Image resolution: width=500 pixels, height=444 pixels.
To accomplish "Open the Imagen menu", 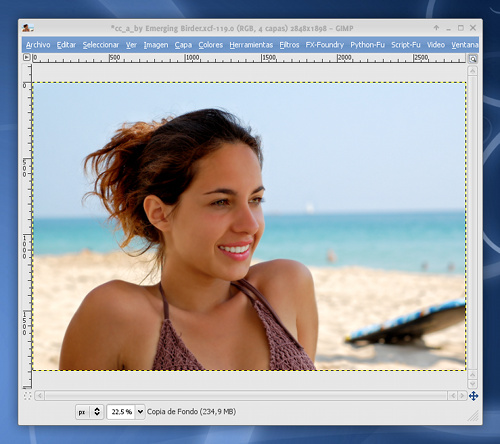I will 156,45.
